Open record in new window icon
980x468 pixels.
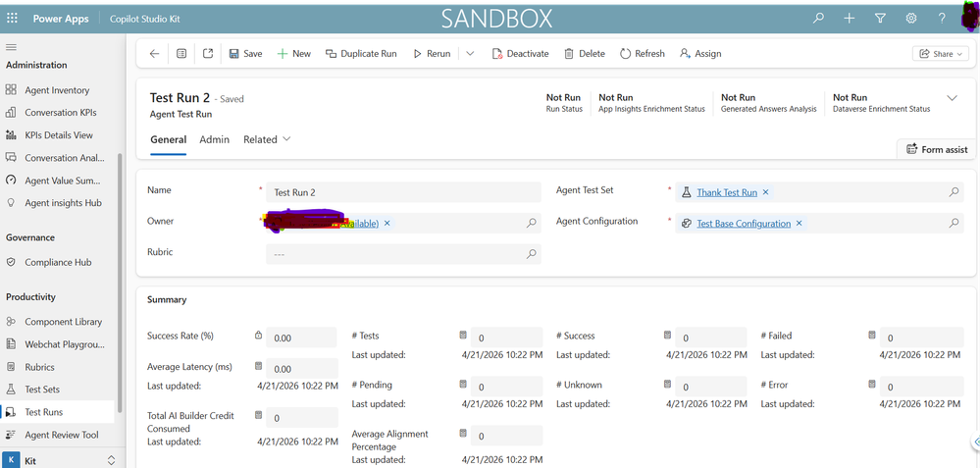coord(208,54)
